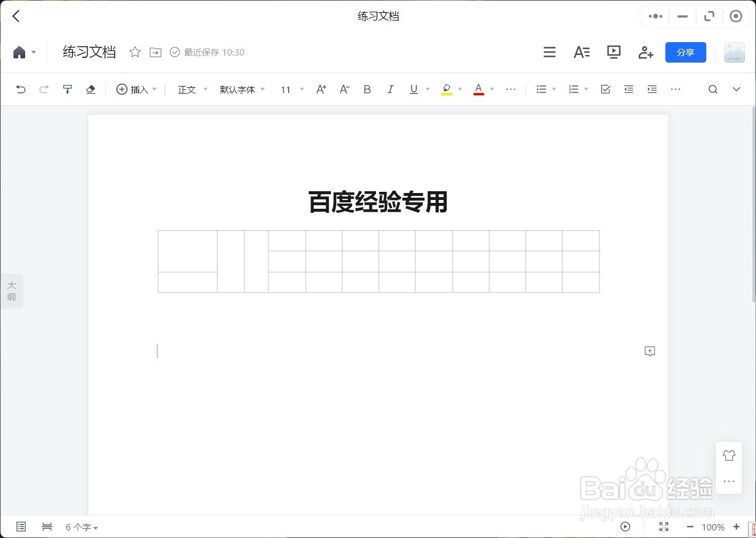Expand highlight color picker arrow

click(460, 89)
